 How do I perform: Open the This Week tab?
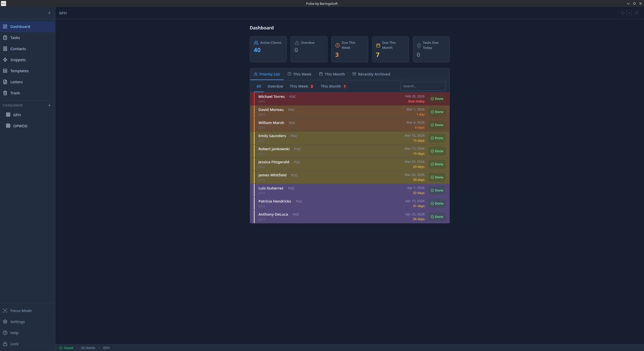(299, 74)
